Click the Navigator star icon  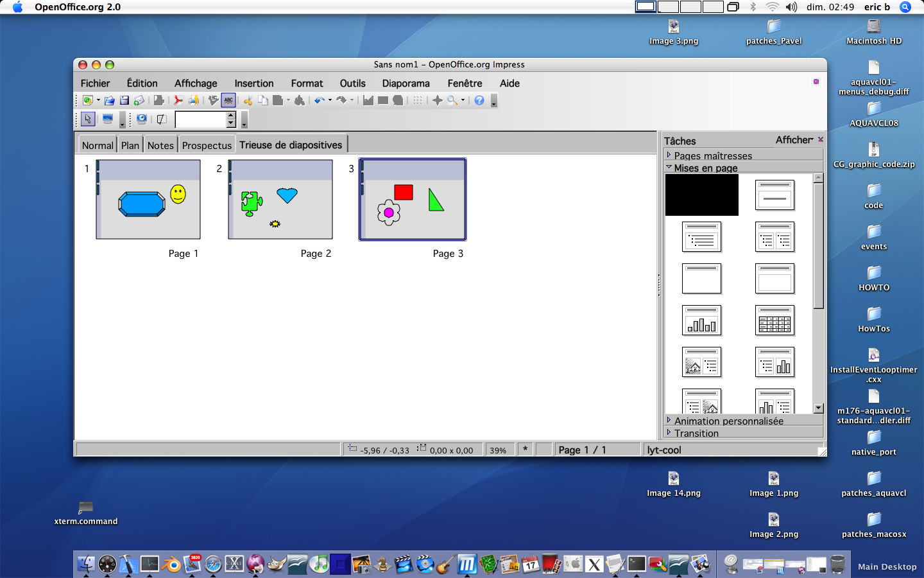pyautogui.click(x=438, y=100)
